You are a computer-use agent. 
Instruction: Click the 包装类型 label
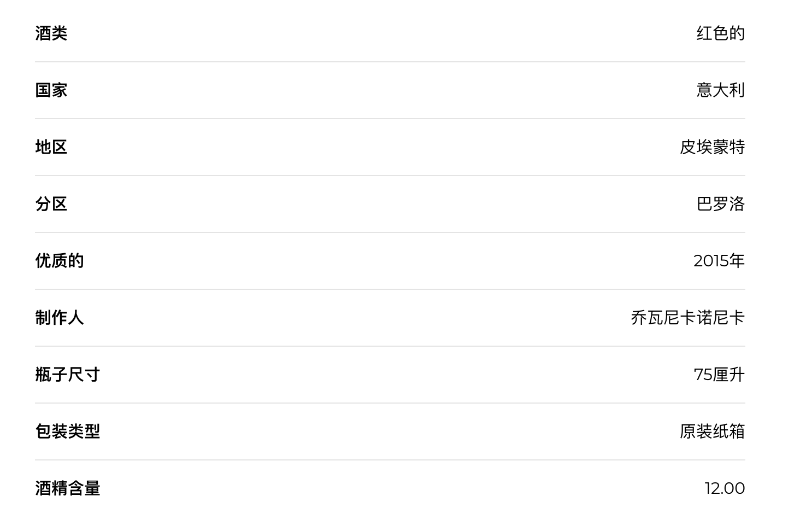[x=68, y=431]
